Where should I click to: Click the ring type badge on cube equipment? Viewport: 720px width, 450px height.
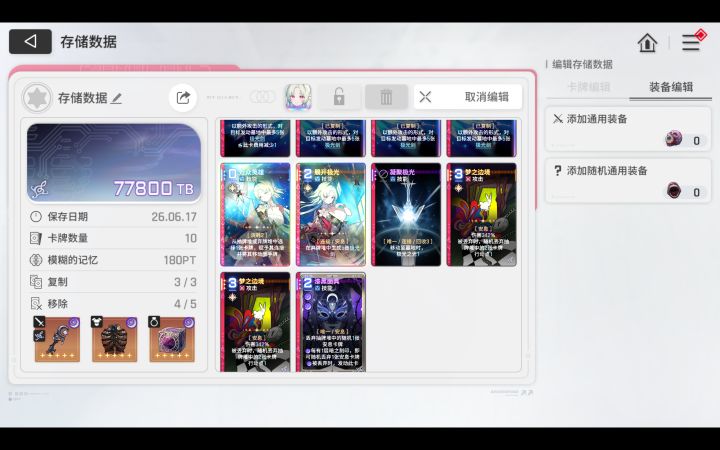tap(154, 322)
